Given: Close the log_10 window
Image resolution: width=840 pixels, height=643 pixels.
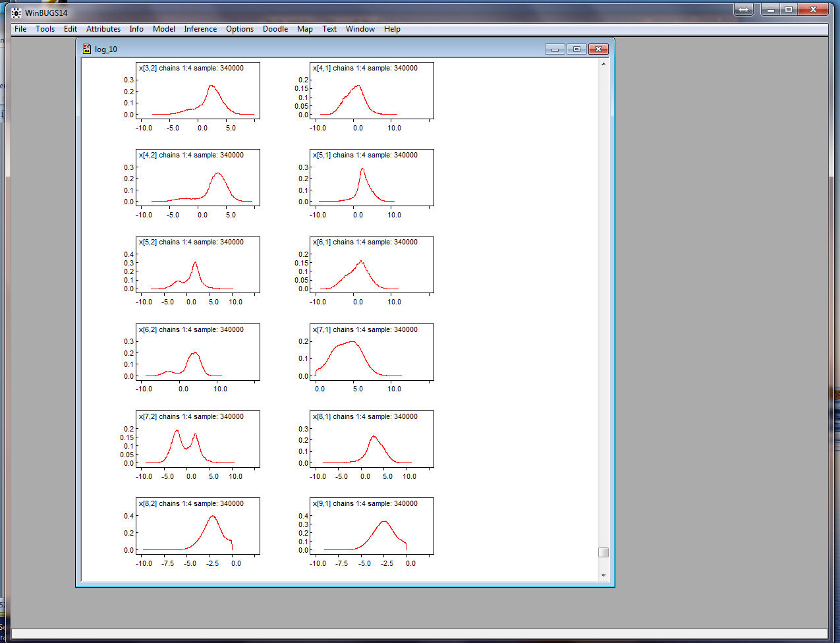Looking at the screenshot, I should click(598, 49).
